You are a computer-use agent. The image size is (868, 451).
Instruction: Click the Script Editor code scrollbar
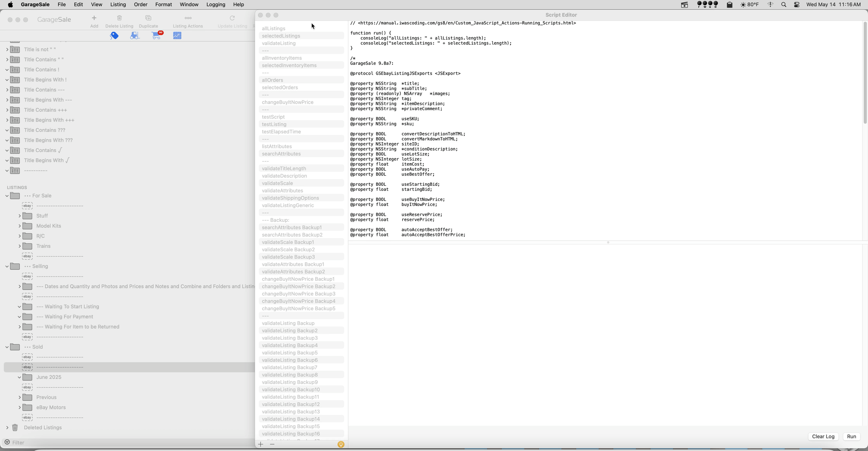[865, 73]
